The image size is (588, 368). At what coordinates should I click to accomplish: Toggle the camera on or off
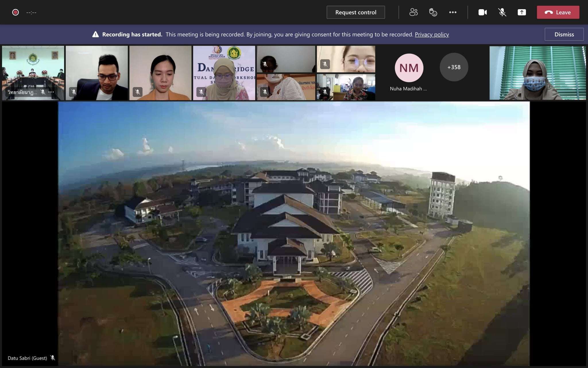482,12
